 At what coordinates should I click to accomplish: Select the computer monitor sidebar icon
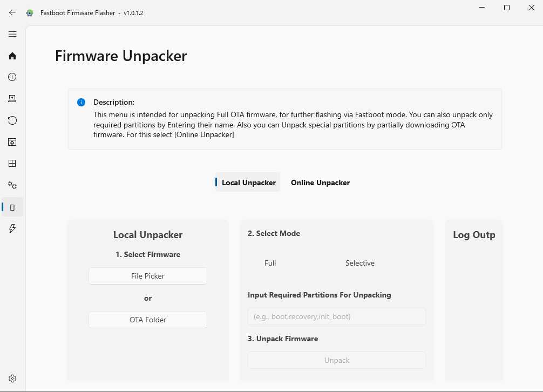[x=12, y=99]
